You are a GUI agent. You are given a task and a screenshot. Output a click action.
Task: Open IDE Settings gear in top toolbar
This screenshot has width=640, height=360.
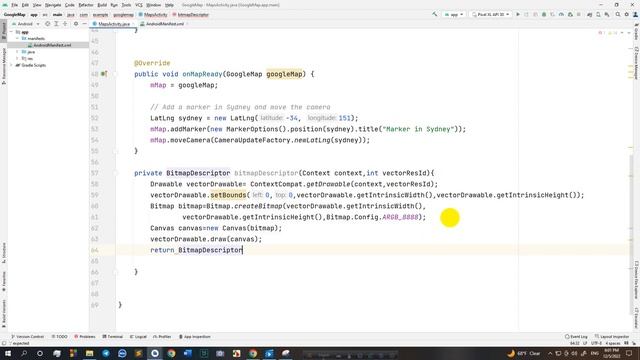coord(627,14)
